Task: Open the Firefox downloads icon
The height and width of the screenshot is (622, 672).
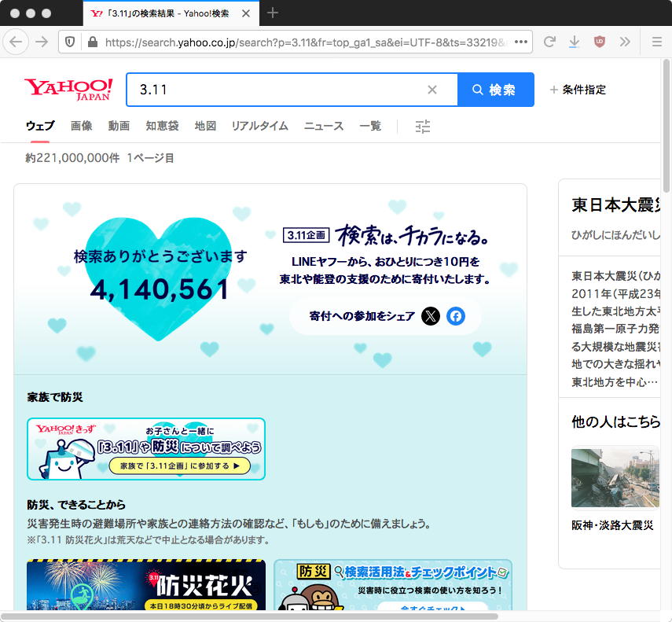Action: point(575,42)
